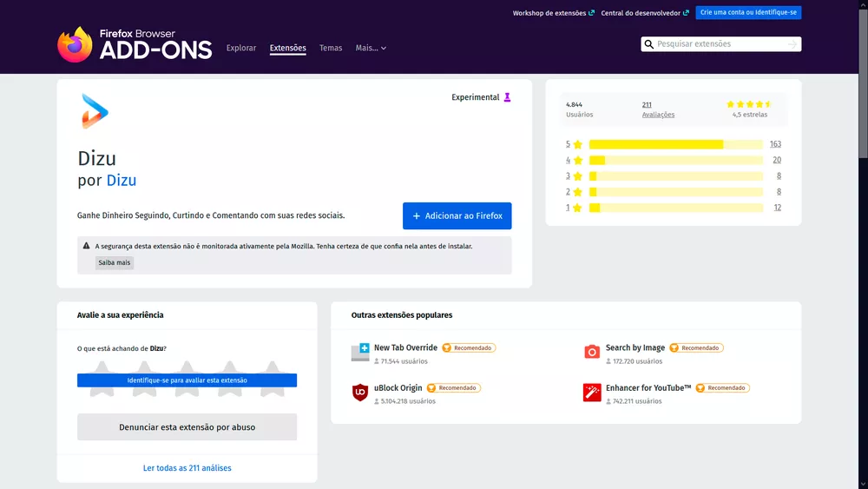Expand the Mais… dropdown menu
Image resolution: width=868 pixels, height=489 pixels.
pos(371,49)
